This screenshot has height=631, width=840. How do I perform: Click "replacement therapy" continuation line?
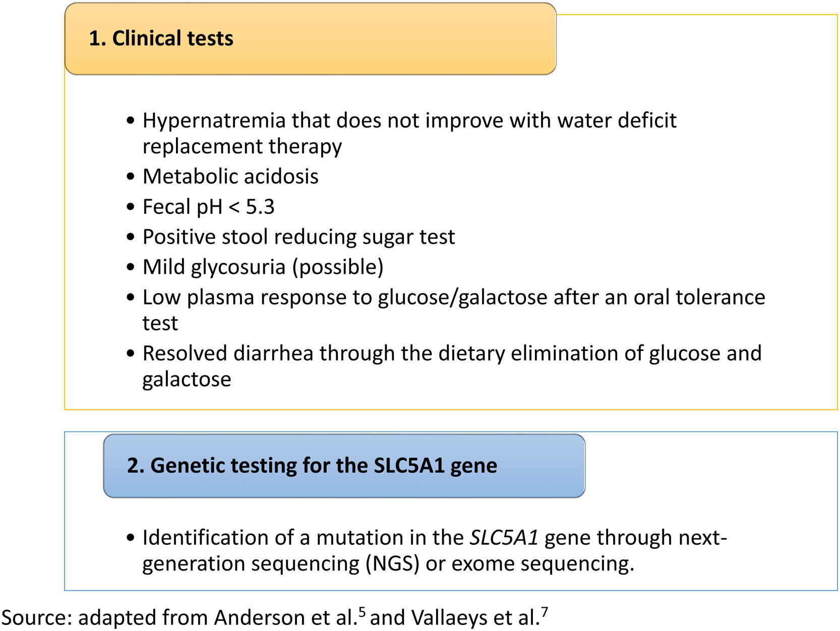coord(242,147)
